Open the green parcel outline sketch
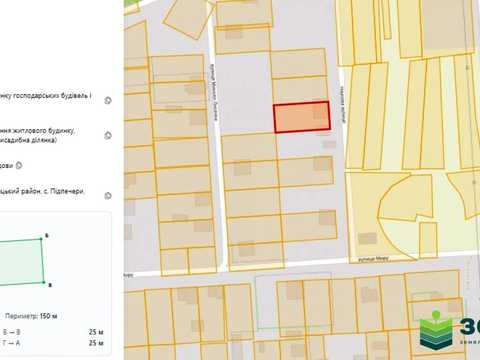Screen dimensions: 480x360 click(x=22, y=262)
